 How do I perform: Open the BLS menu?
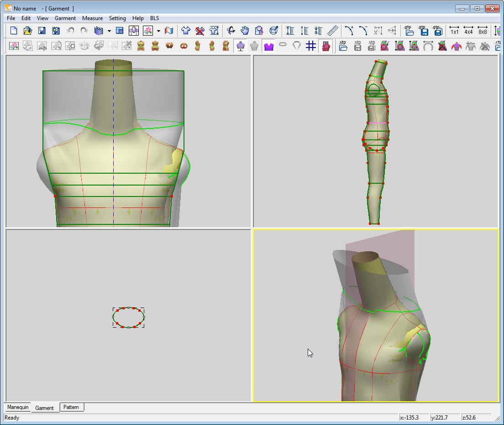click(x=155, y=18)
